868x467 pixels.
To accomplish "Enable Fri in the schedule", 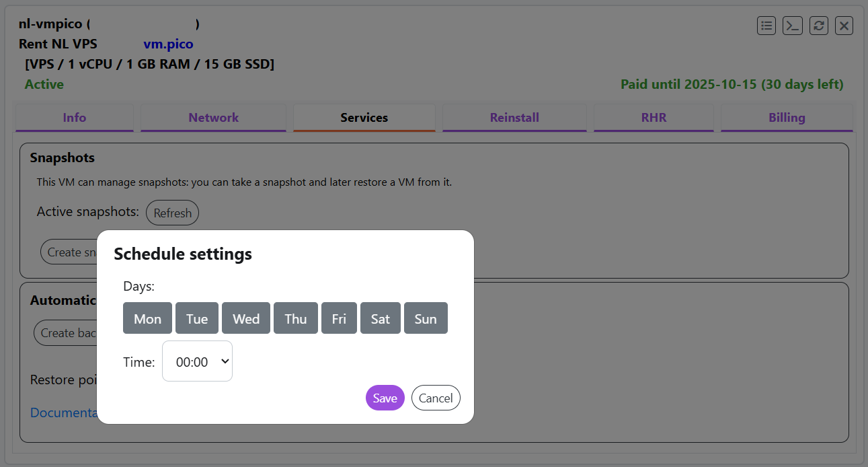I will pyautogui.click(x=339, y=318).
